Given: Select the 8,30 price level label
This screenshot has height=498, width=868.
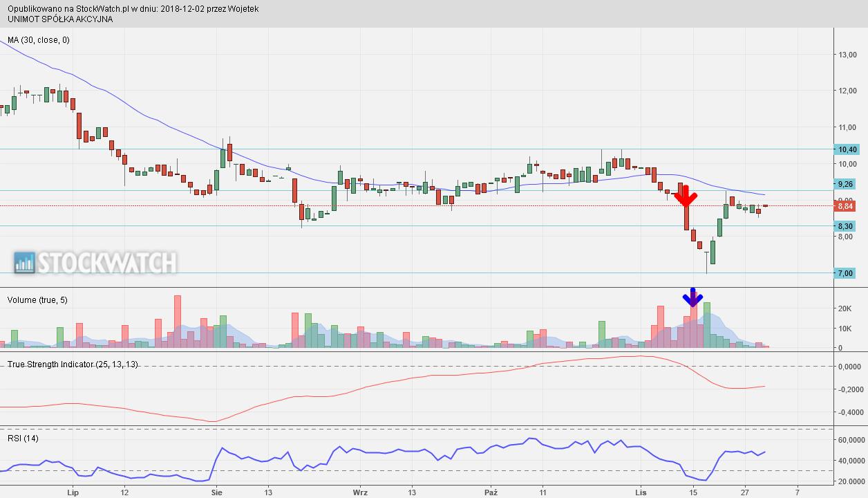Looking at the screenshot, I should tap(845, 226).
